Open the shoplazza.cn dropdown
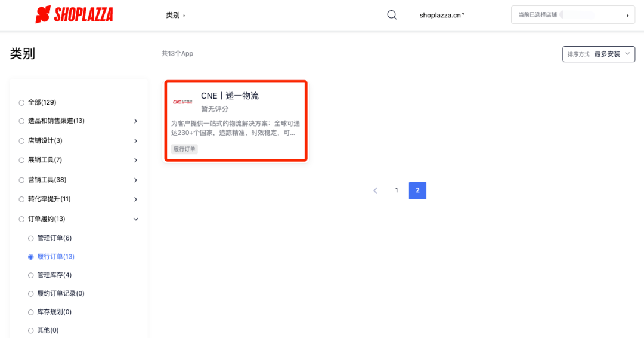 tap(442, 15)
